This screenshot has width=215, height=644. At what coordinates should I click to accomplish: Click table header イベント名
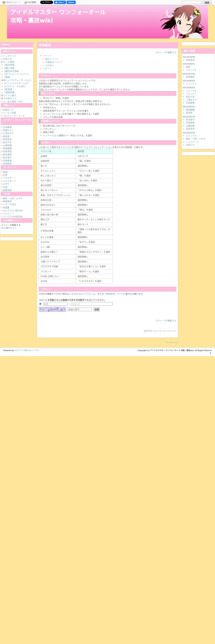(x=57, y=151)
